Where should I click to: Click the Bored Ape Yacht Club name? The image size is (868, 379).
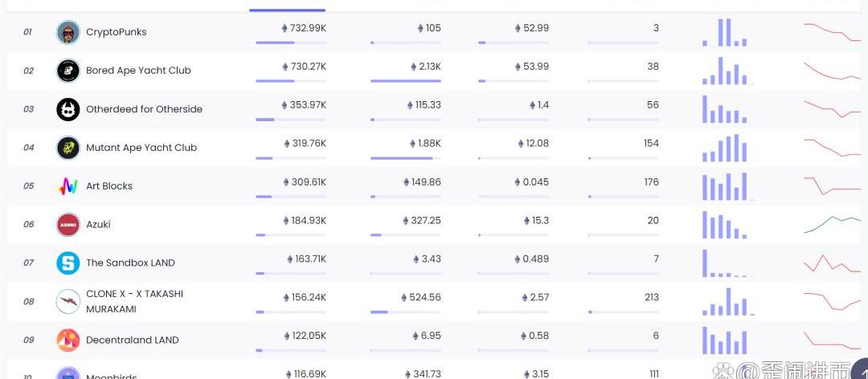(x=138, y=71)
